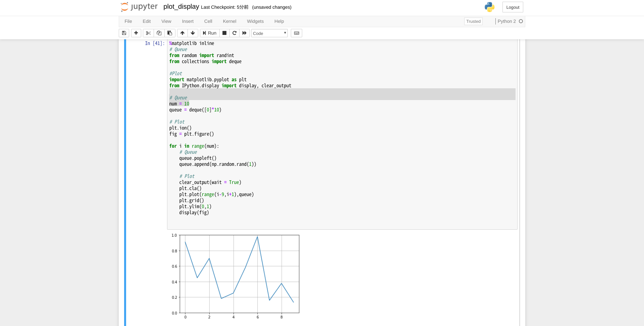644x326 pixels.
Task: Click the save and checkpoint icon
Action: (124, 33)
